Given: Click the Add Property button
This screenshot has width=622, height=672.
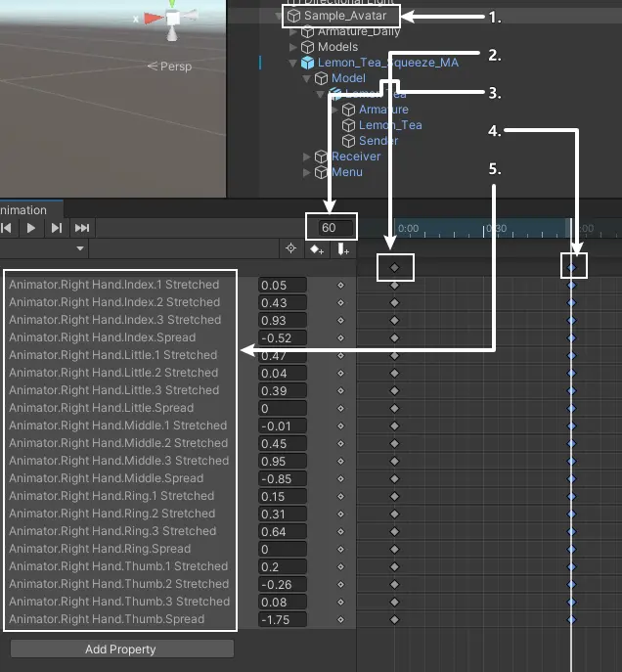Looking at the screenshot, I should coord(121,650).
